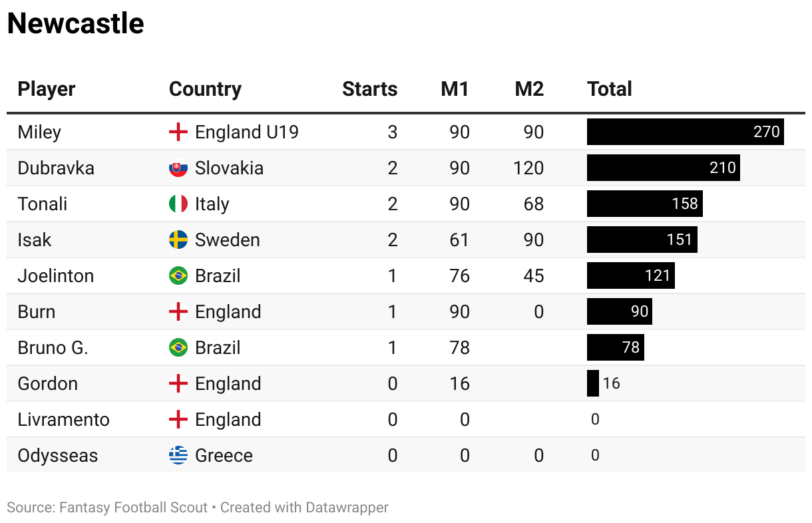Click the Slovakia flag icon in Dubravka row
This screenshot has width=812, height=523.
click(x=178, y=168)
